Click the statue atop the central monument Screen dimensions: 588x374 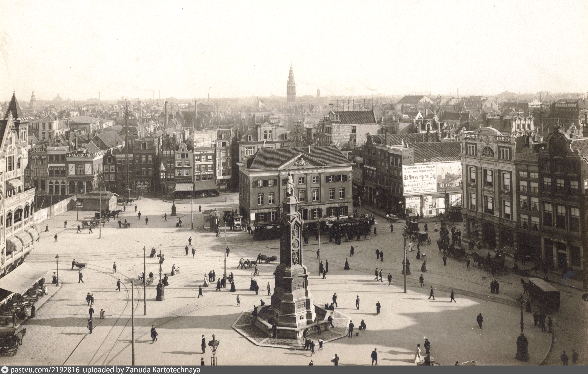[x=290, y=184]
